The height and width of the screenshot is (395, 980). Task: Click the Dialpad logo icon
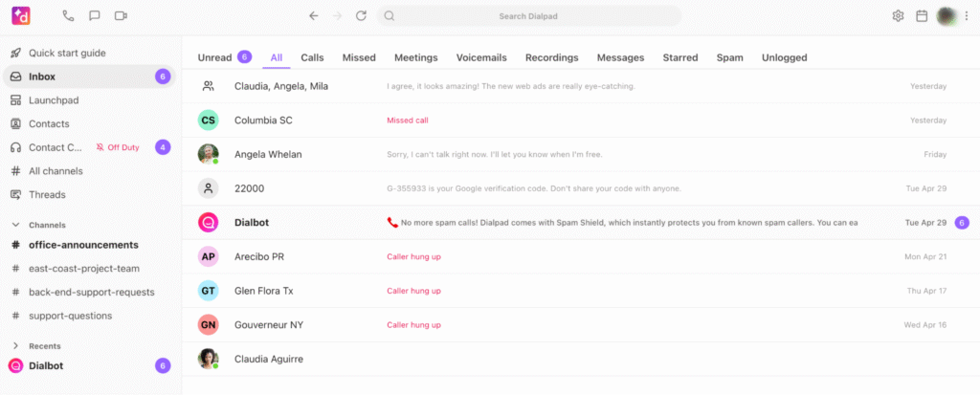(19, 16)
